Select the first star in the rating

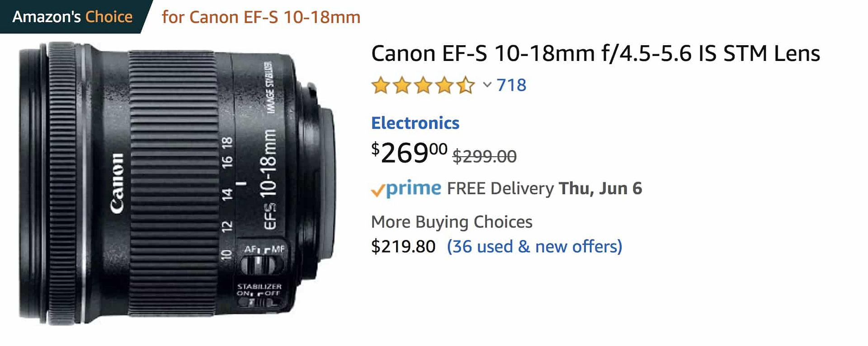pyautogui.click(x=380, y=85)
